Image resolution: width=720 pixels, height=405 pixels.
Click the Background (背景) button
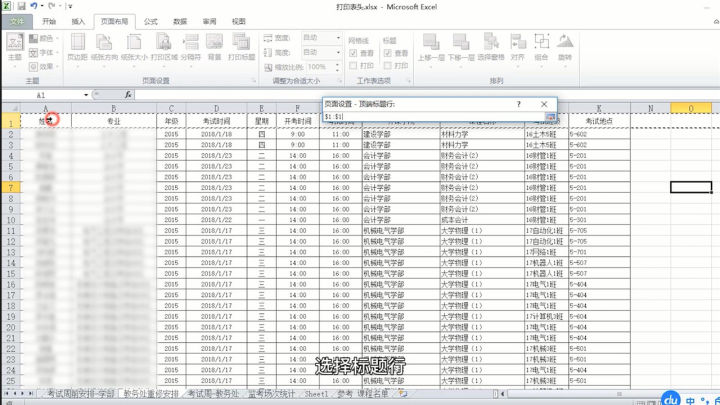click(x=214, y=48)
